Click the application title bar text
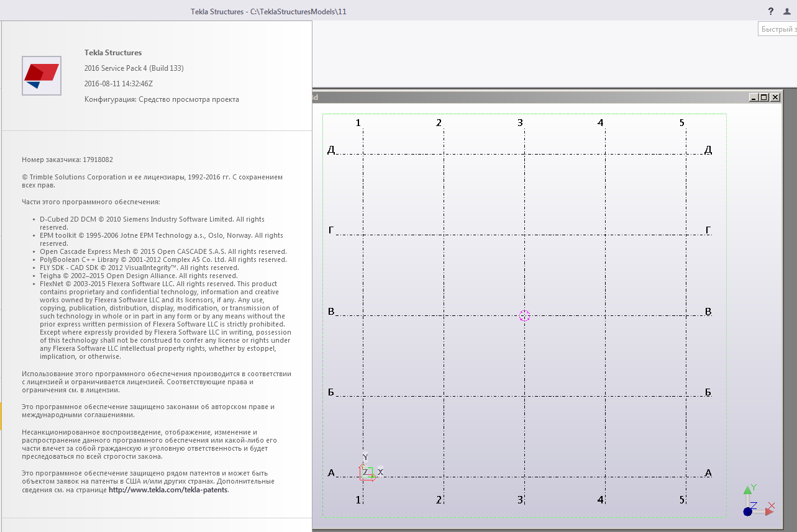797x532 pixels. pos(268,11)
